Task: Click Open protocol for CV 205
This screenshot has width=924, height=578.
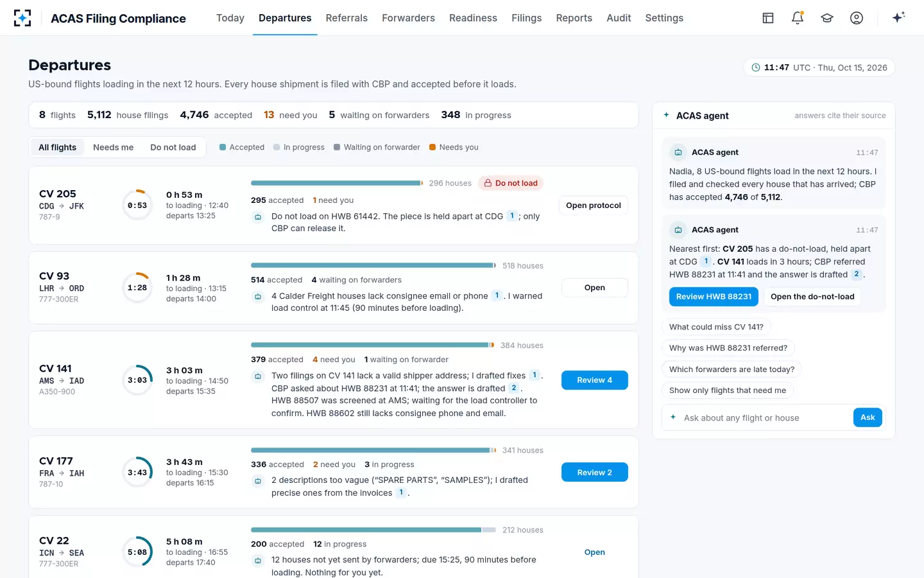Action: point(594,206)
